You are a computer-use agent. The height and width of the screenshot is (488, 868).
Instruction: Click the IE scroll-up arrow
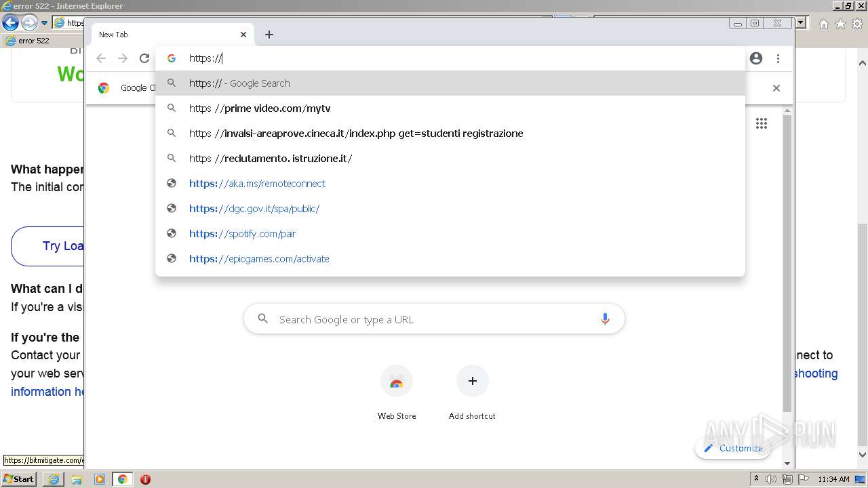pos(863,63)
